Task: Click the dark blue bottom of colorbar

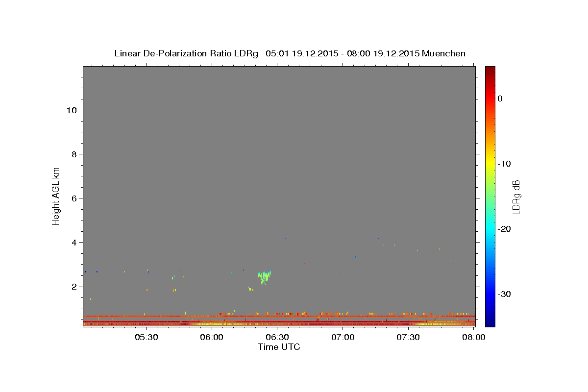Action: (x=490, y=322)
